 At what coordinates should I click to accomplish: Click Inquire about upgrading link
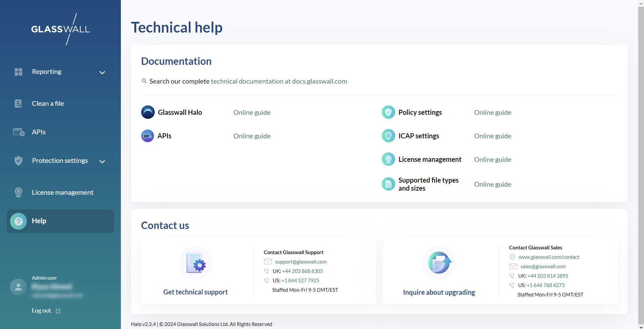(x=439, y=292)
